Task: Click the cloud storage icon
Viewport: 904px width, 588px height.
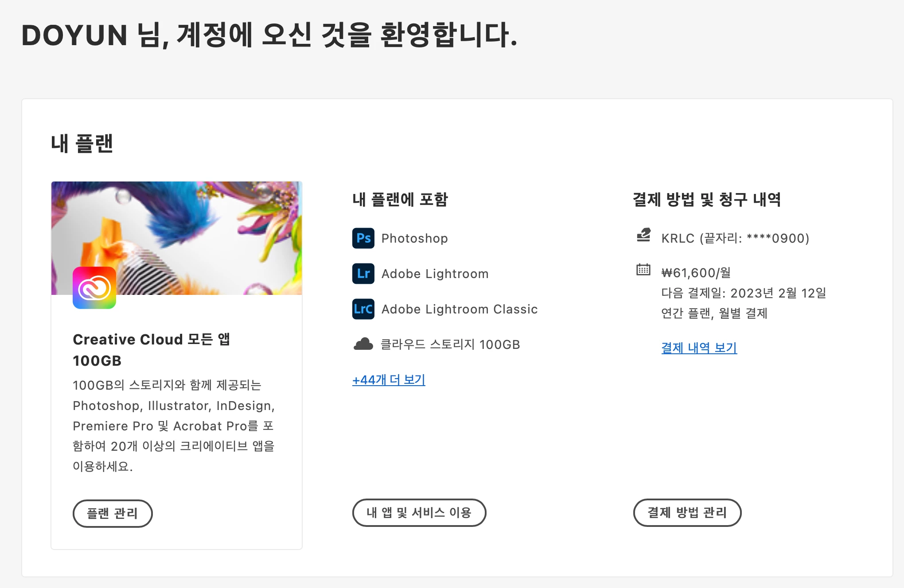Action: pos(363,344)
